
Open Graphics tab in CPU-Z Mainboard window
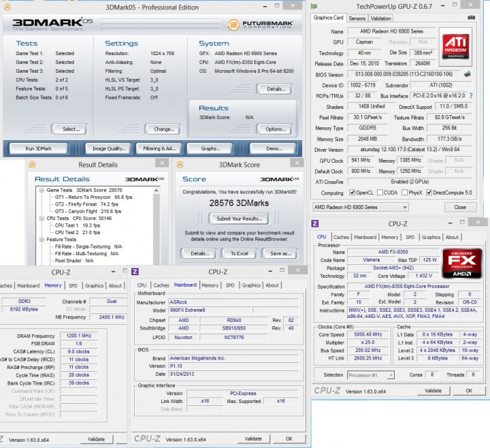[x=251, y=285]
